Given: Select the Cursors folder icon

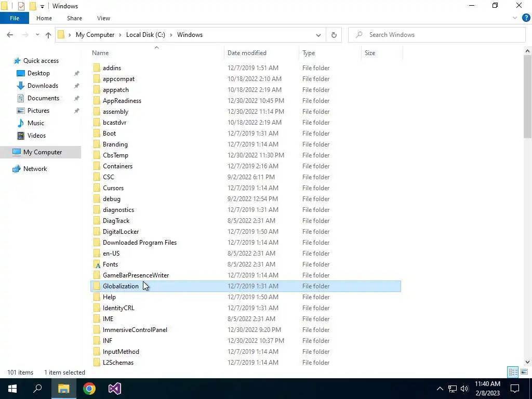Looking at the screenshot, I should point(97,188).
